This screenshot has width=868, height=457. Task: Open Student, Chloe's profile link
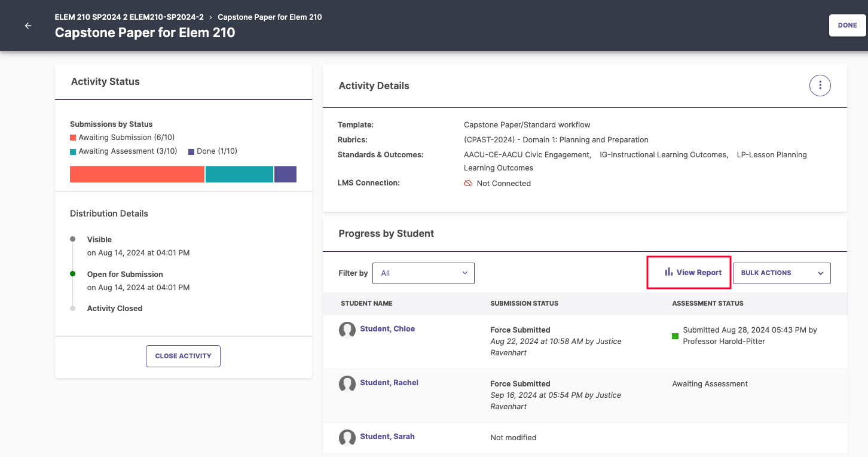(387, 328)
